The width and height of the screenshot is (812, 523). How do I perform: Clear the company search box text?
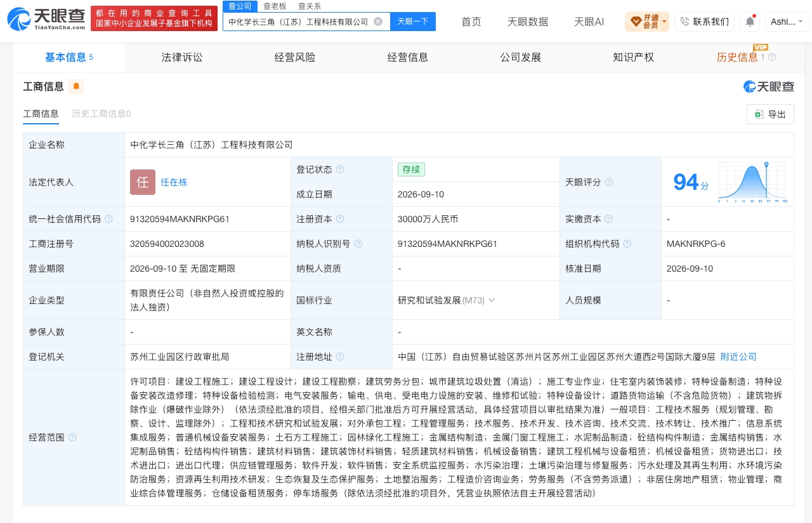click(378, 22)
